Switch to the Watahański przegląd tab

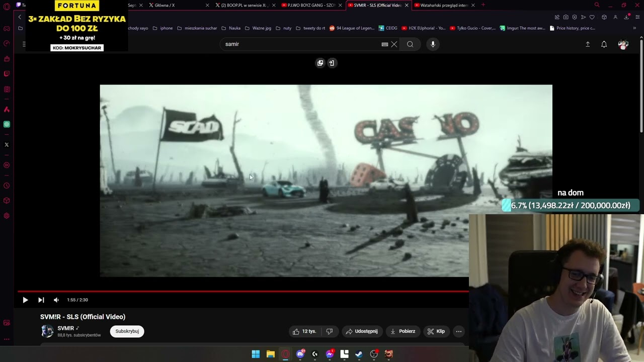pyautogui.click(x=444, y=5)
